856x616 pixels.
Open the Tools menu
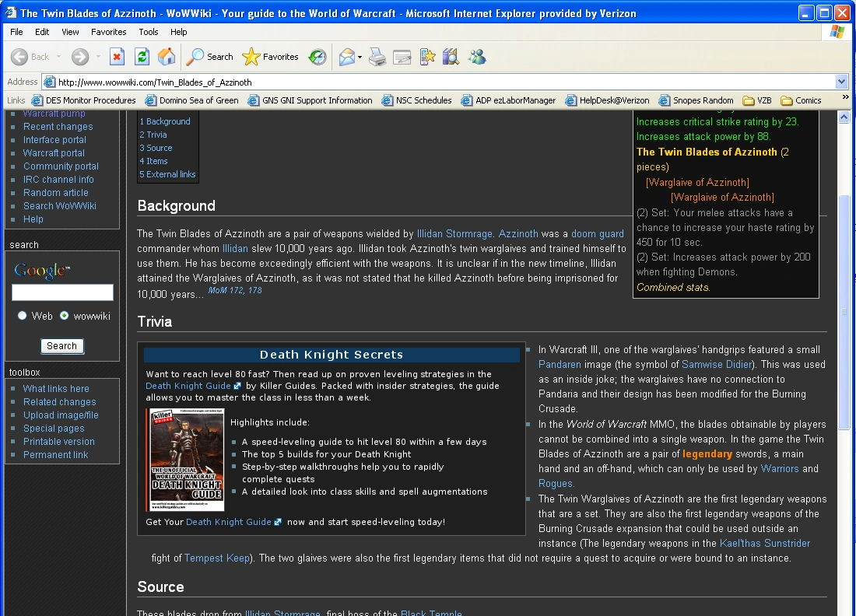pyautogui.click(x=149, y=32)
